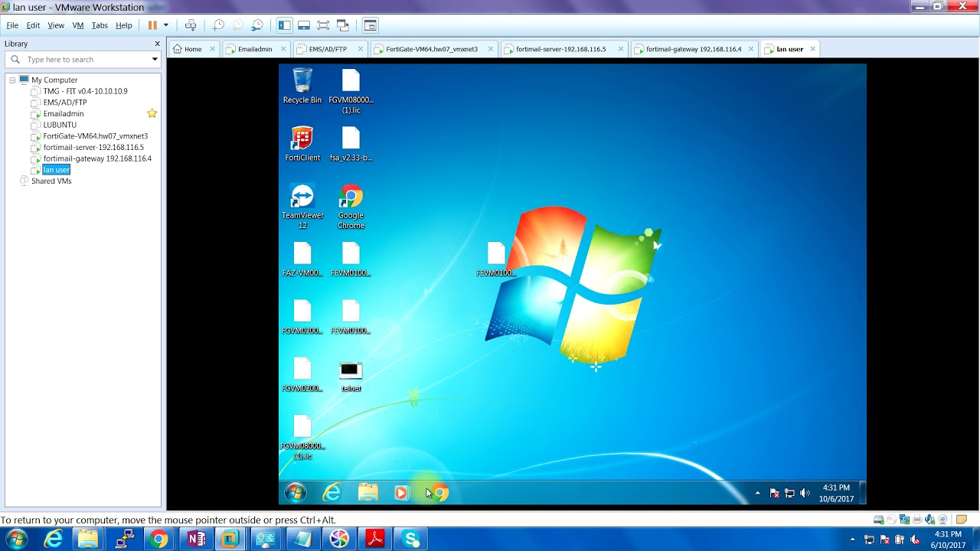Select fortimail-server-192.168.116.5 in library tree
Viewport: 980px width, 551px height.
point(93,147)
